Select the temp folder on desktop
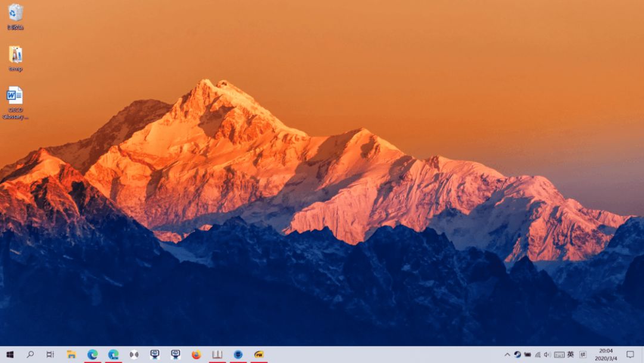 tap(15, 59)
